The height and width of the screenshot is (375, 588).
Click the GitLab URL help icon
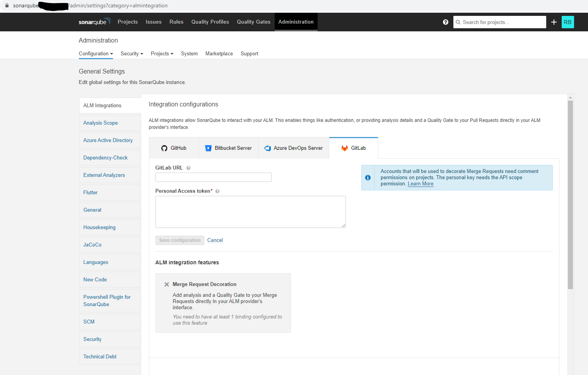(x=188, y=168)
